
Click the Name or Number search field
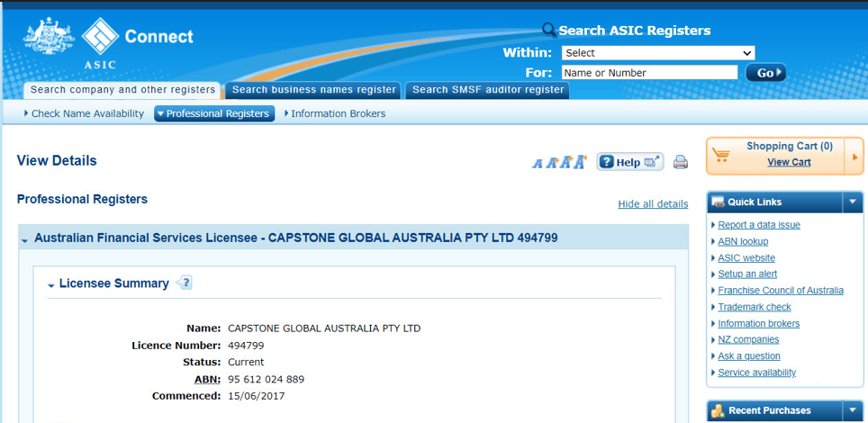pyautogui.click(x=649, y=73)
